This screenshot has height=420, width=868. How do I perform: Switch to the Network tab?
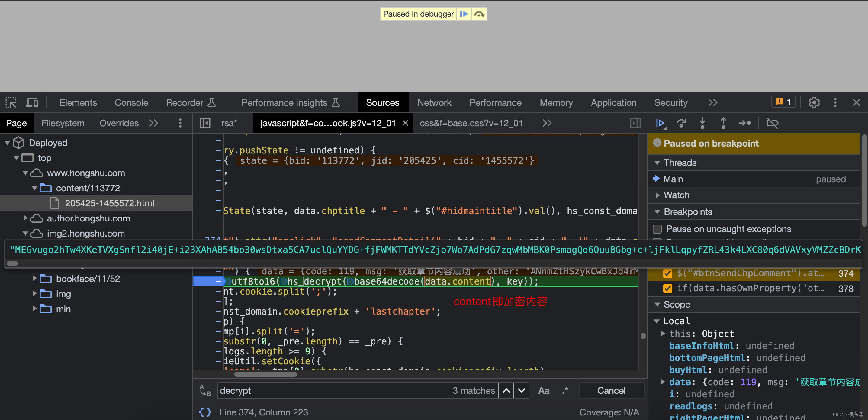point(434,102)
